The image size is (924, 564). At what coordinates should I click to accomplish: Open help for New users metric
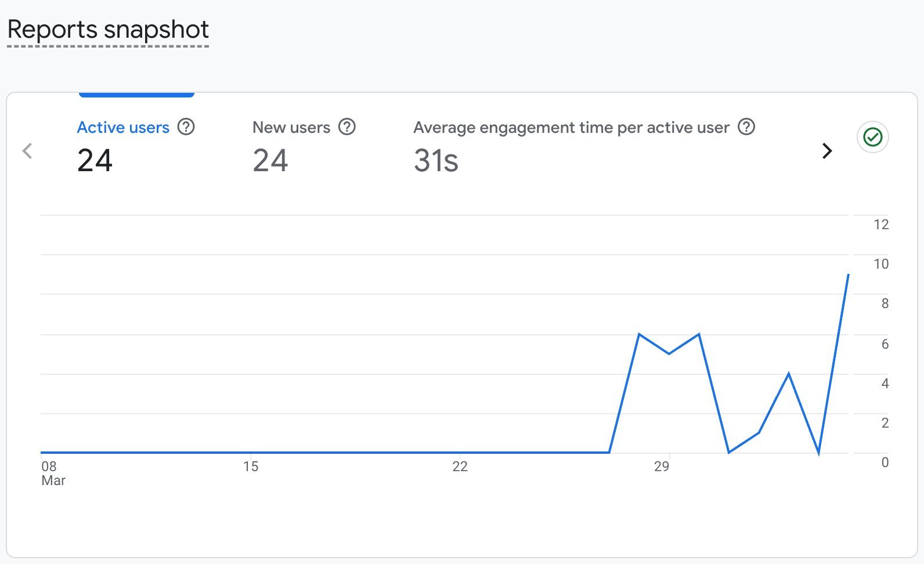(x=347, y=126)
